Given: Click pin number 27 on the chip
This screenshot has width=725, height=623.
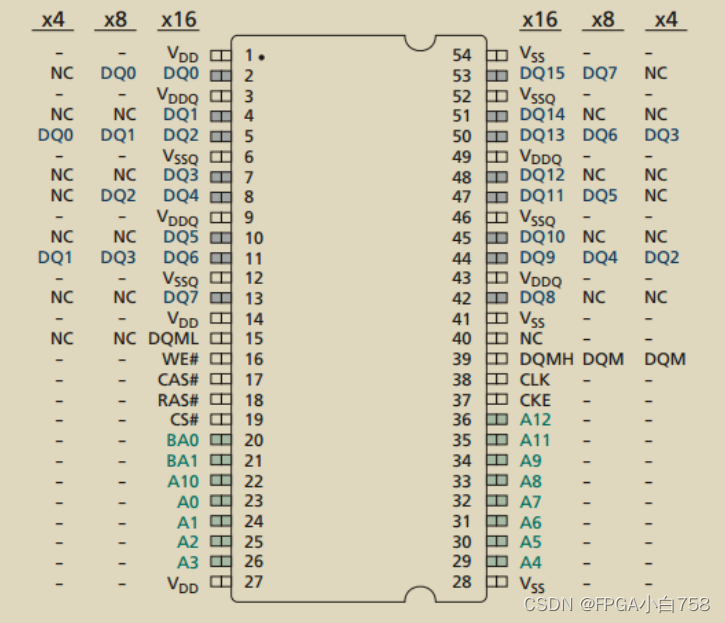Looking at the screenshot, I should 254,582.
